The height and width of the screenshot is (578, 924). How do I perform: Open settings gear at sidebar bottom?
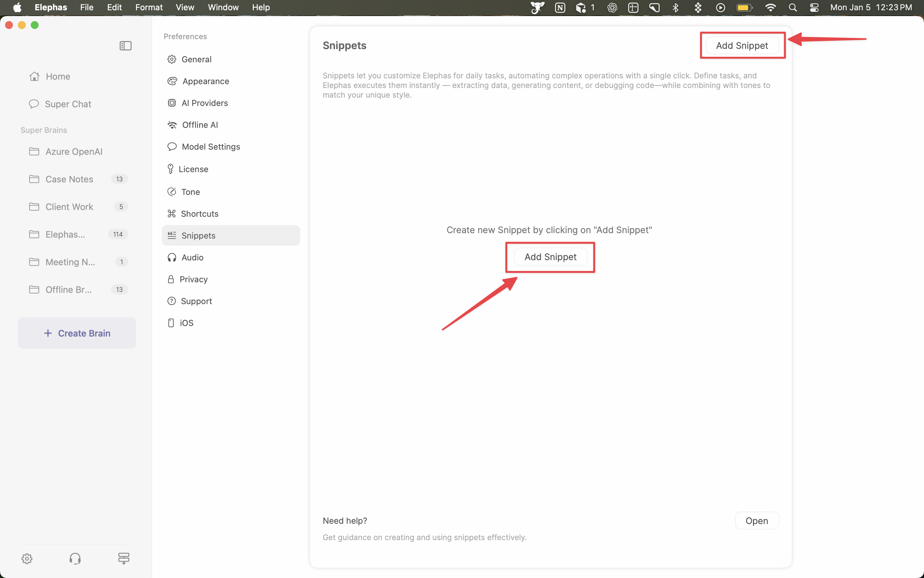click(27, 558)
